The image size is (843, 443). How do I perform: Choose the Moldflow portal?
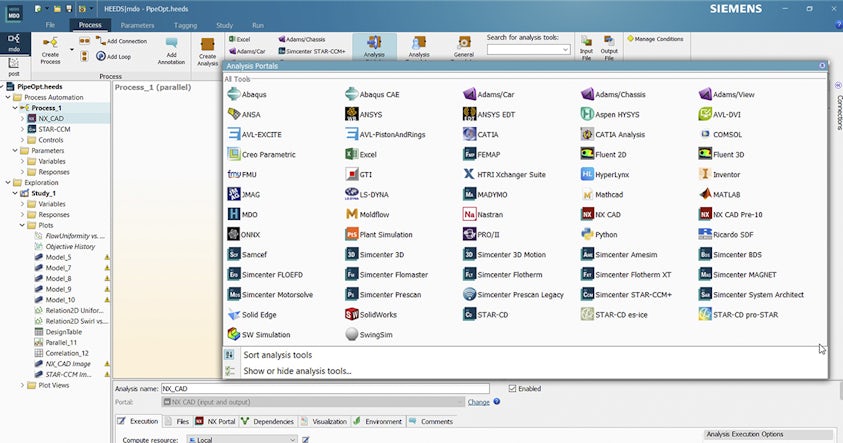[367, 214]
